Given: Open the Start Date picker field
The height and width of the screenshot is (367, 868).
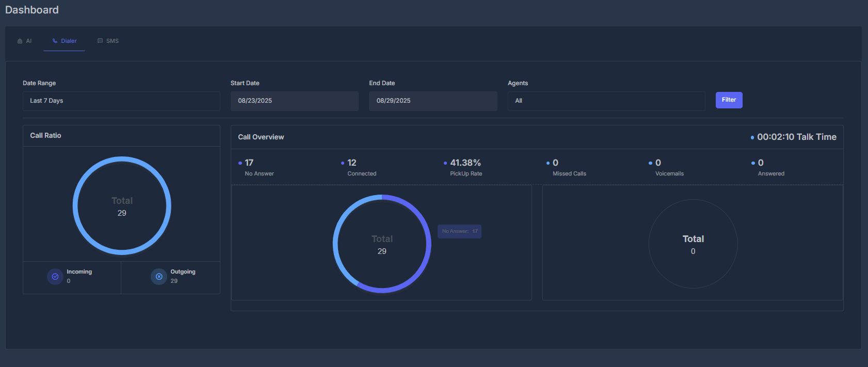Looking at the screenshot, I should click(x=295, y=101).
